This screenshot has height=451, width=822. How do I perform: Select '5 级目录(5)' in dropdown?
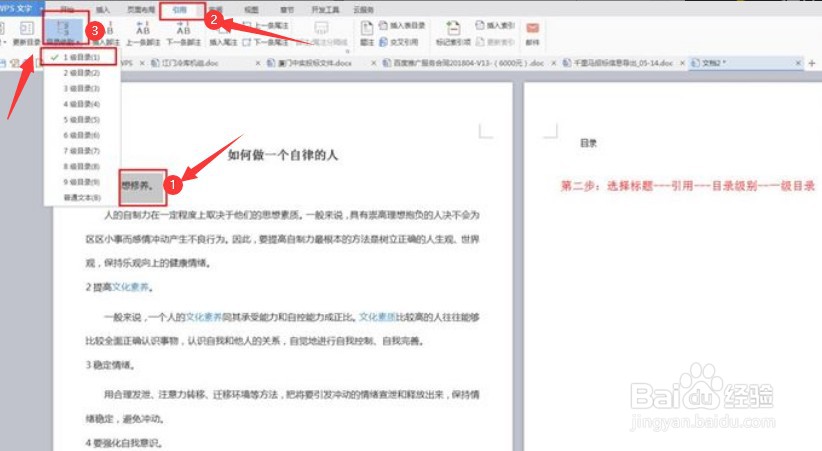[82, 120]
